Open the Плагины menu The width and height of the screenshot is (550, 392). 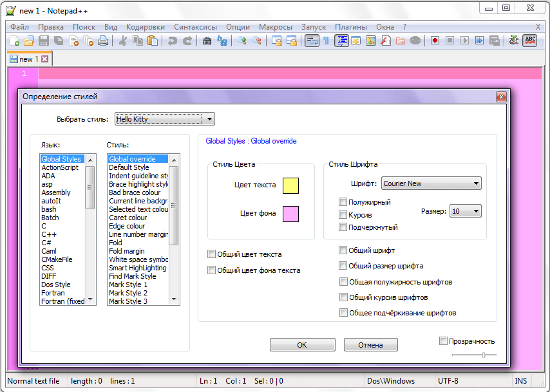351,27
